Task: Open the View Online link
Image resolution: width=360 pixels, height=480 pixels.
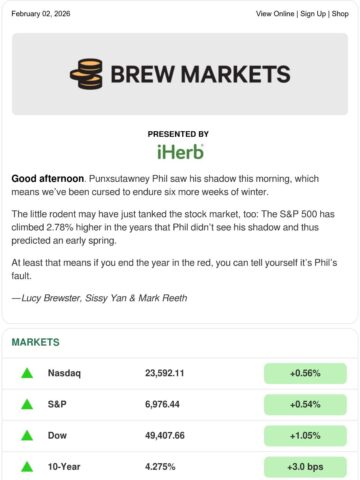Action: point(275,14)
